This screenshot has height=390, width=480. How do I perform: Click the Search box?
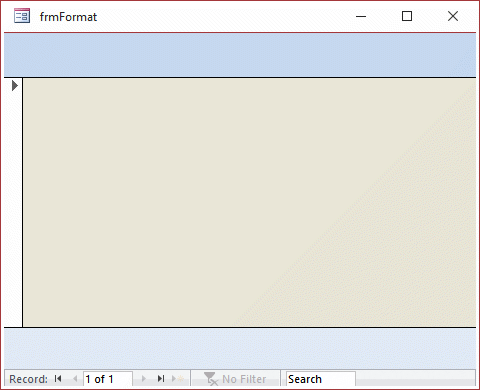coord(321,379)
